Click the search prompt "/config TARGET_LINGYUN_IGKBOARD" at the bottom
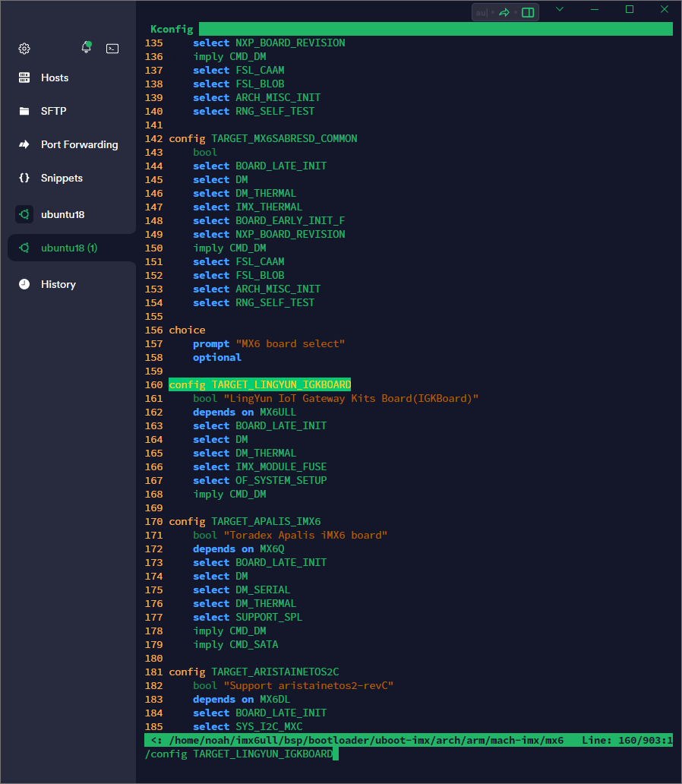Screen dimensions: 682x784 coord(239,754)
